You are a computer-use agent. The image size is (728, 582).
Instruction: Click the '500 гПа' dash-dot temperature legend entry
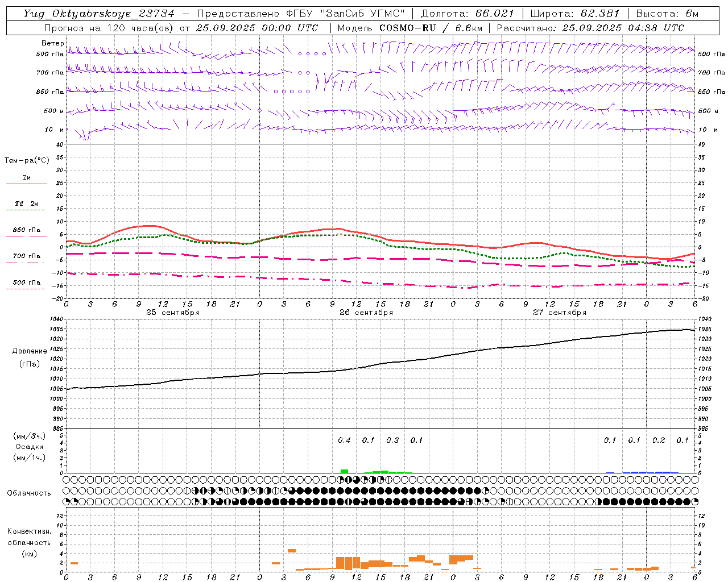tap(26, 282)
